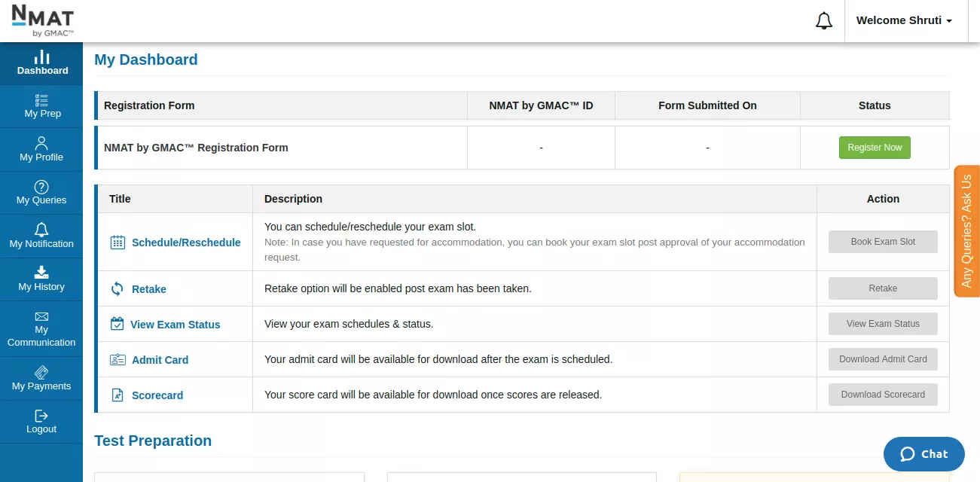This screenshot has width=980, height=482.
Task: Click the Schedule/Reschedule calendar icon
Action: click(x=118, y=243)
